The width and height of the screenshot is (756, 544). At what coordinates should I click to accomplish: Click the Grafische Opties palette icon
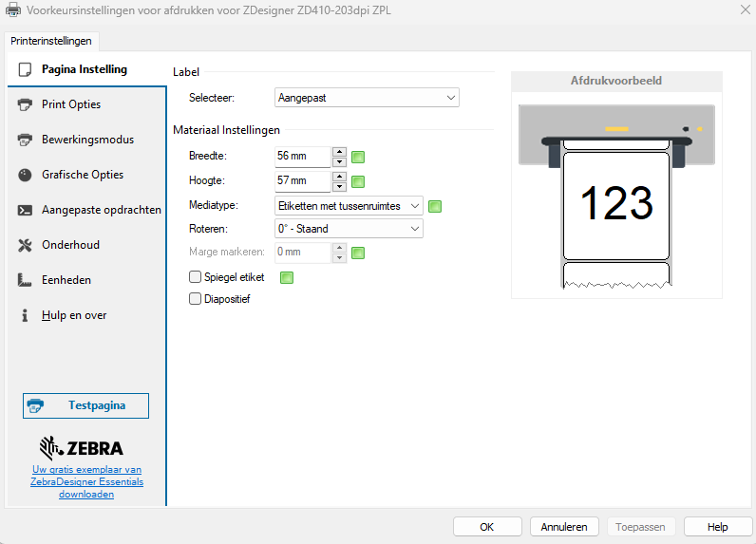(25, 175)
